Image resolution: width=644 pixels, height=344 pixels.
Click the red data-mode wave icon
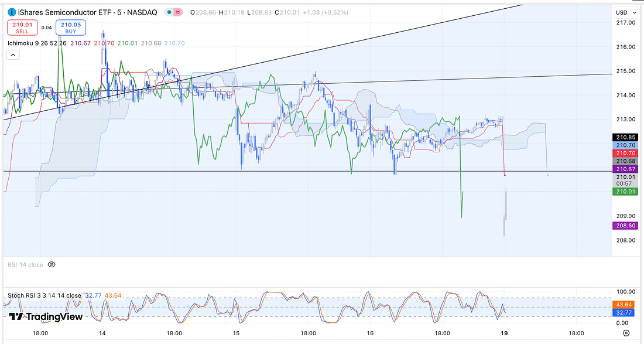click(x=178, y=12)
